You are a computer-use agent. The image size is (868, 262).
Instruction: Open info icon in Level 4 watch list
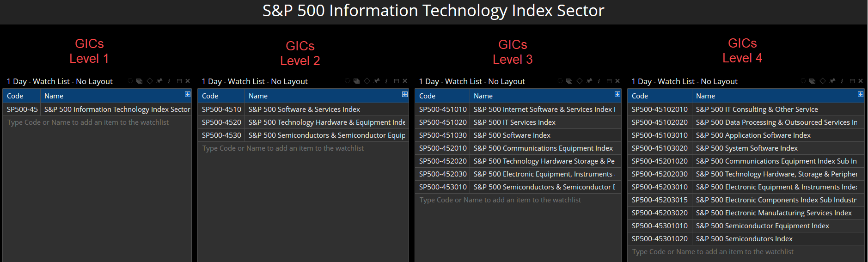click(842, 81)
